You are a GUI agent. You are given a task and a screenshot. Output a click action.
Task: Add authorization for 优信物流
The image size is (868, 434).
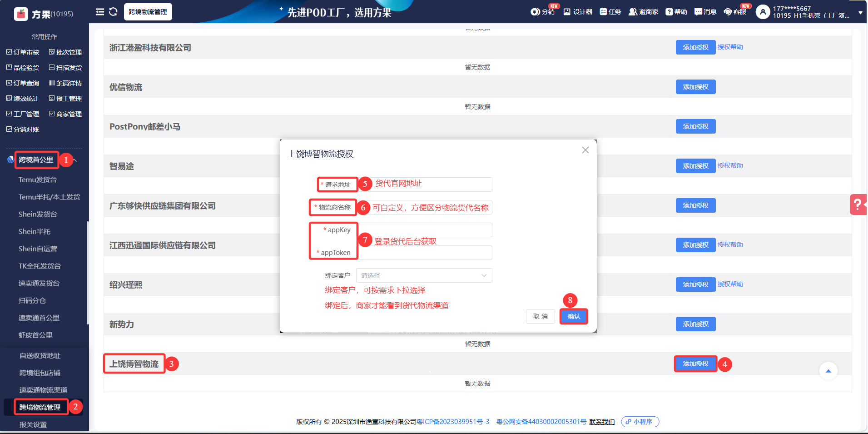click(695, 87)
